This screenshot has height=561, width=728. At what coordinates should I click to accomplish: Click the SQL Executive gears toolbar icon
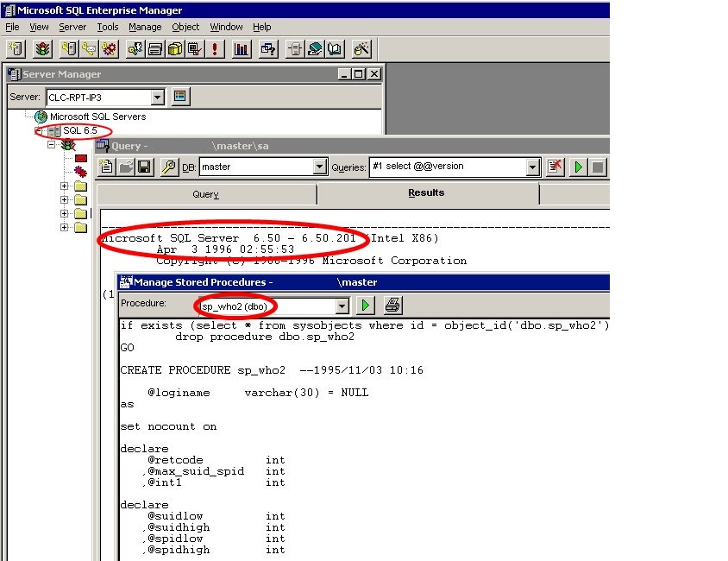[x=110, y=48]
